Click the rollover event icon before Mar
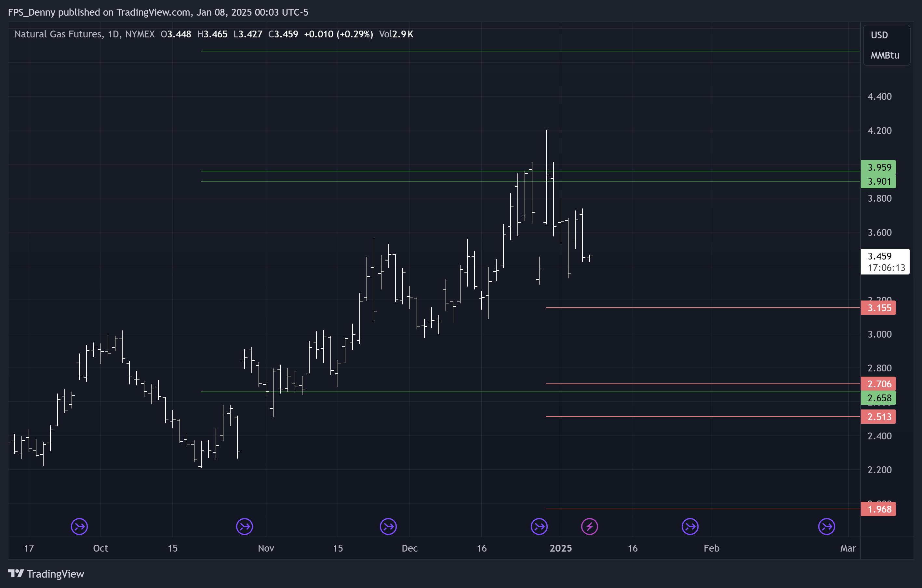This screenshot has width=922, height=588. click(827, 527)
